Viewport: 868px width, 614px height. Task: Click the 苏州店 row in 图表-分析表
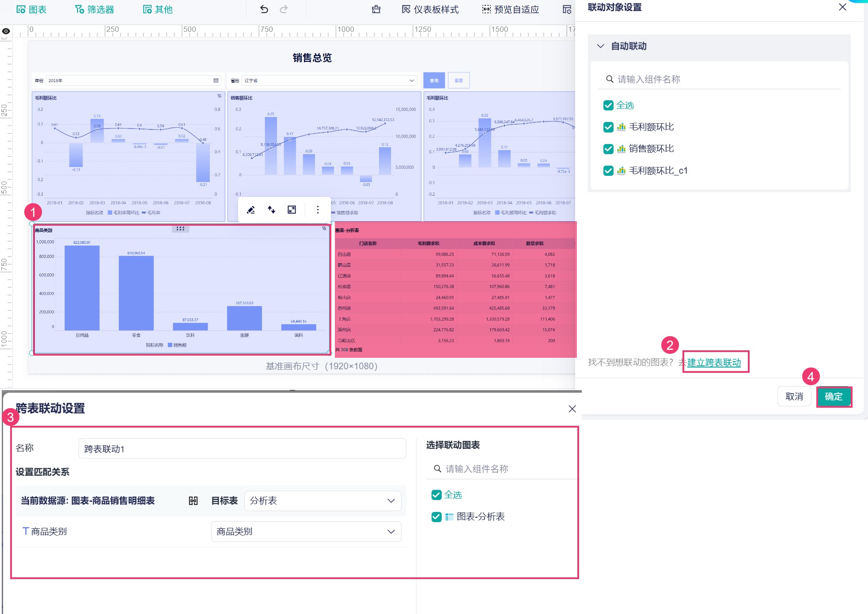[x=455, y=308]
